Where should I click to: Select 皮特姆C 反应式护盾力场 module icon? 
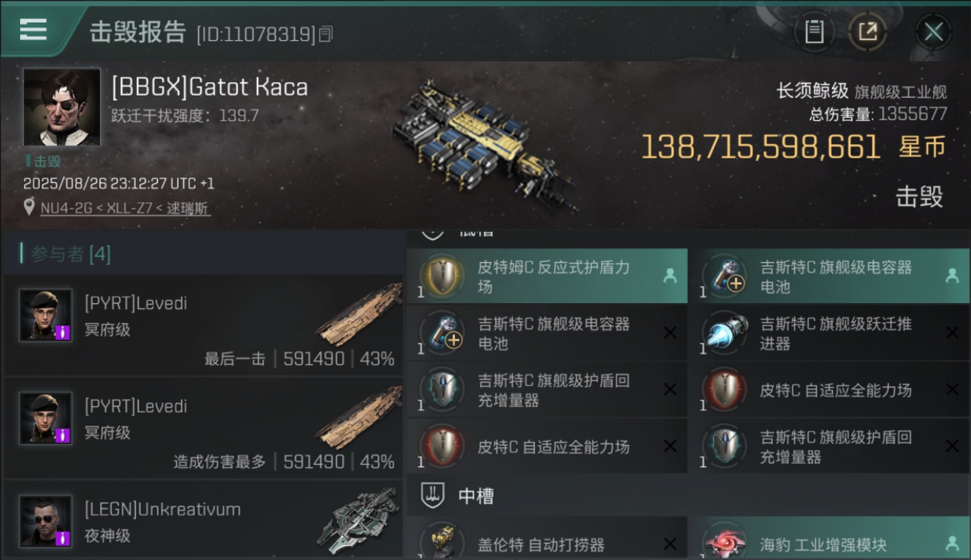click(x=442, y=276)
